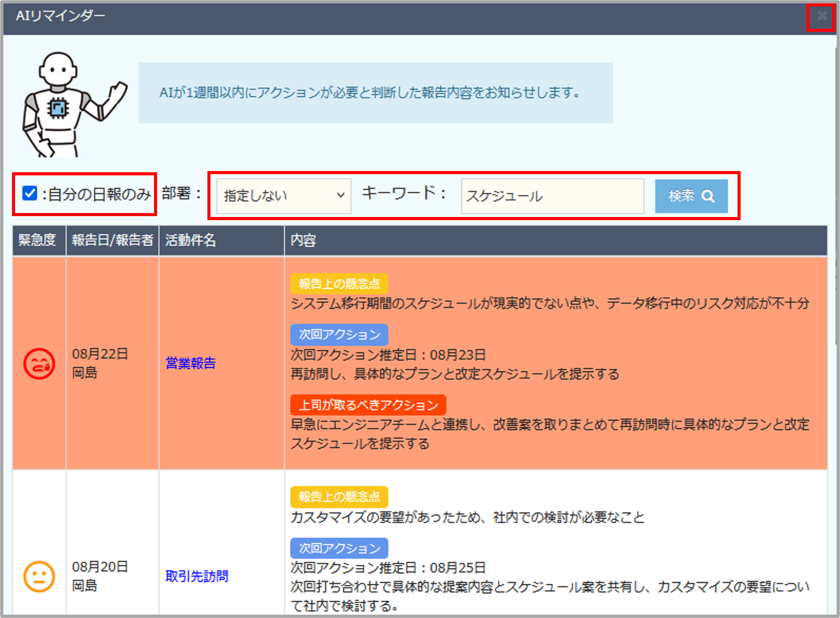The height and width of the screenshot is (618, 840).
Task: Open the 営業報告 activity link
Action: click(191, 363)
